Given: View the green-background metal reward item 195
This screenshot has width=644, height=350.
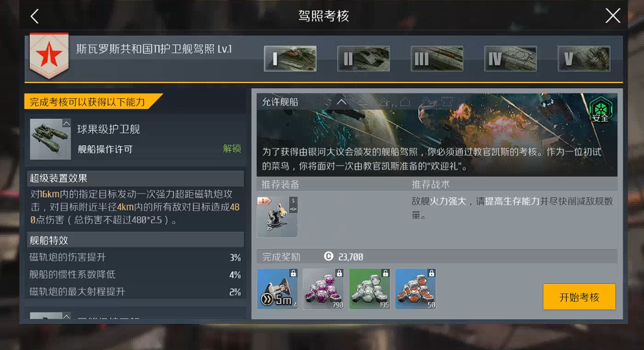Looking at the screenshot, I should pyautogui.click(x=369, y=289).
